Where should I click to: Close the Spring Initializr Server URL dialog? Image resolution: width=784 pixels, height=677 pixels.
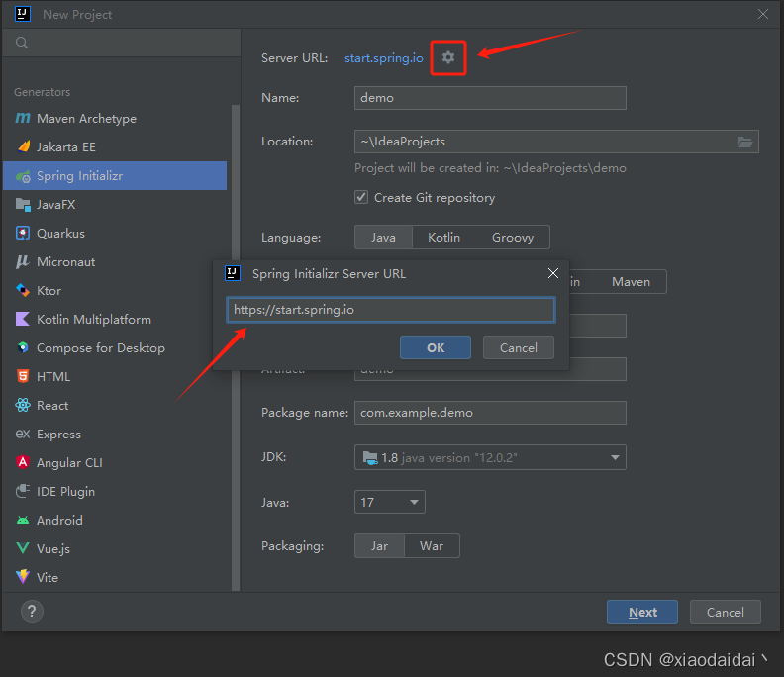click(x=553, y=273)
